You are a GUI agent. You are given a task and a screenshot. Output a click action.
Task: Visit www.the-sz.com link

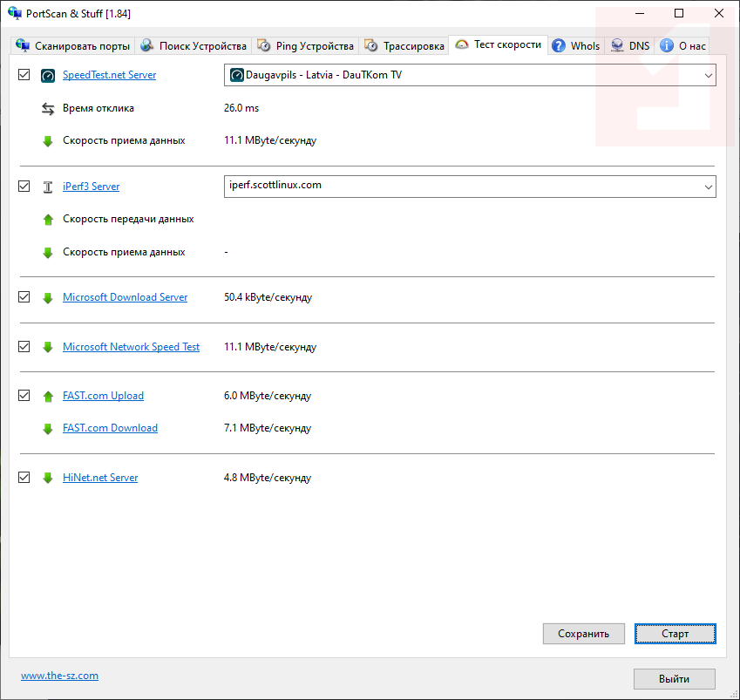pos(59,676)
